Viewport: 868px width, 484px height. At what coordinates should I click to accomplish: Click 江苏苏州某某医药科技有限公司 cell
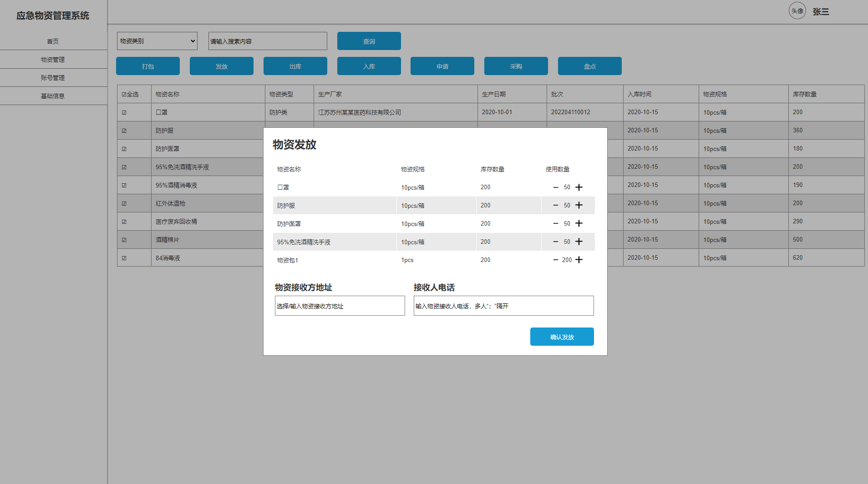360,112
